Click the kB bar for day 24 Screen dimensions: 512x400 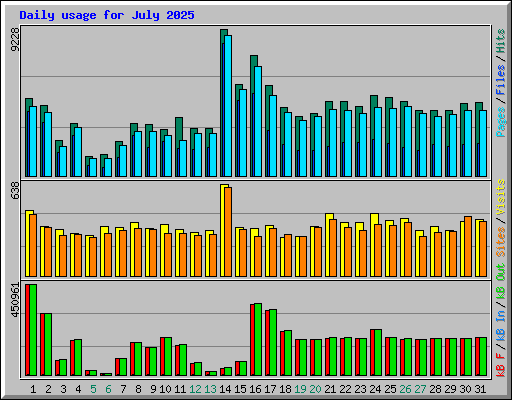[x=376, y=353]
